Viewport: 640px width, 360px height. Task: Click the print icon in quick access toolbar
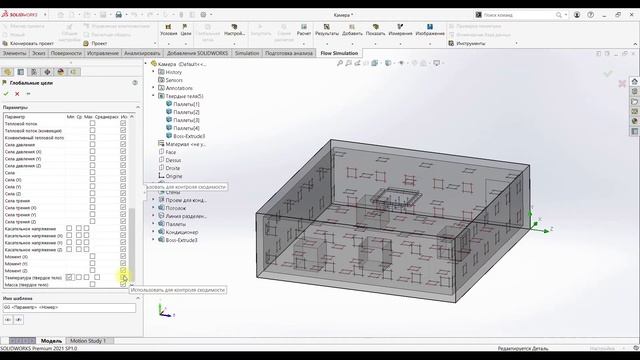(x=118, y=15)
